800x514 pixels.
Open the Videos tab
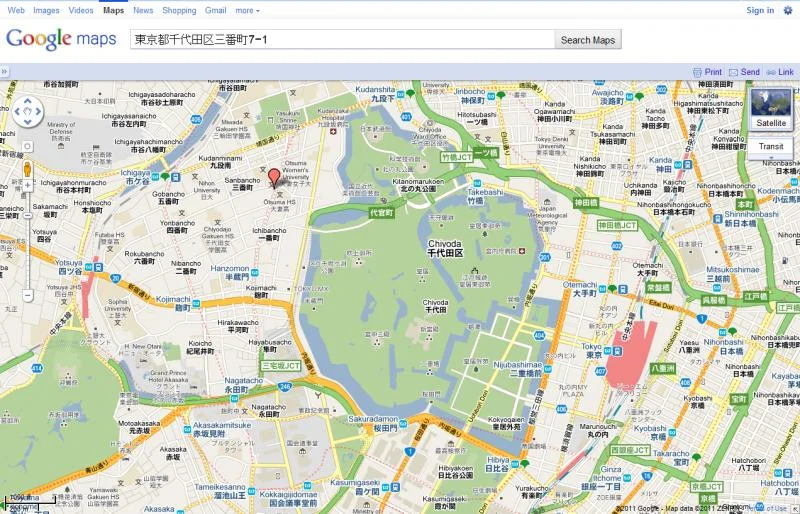pyautogui.click(x=81, y=10)
